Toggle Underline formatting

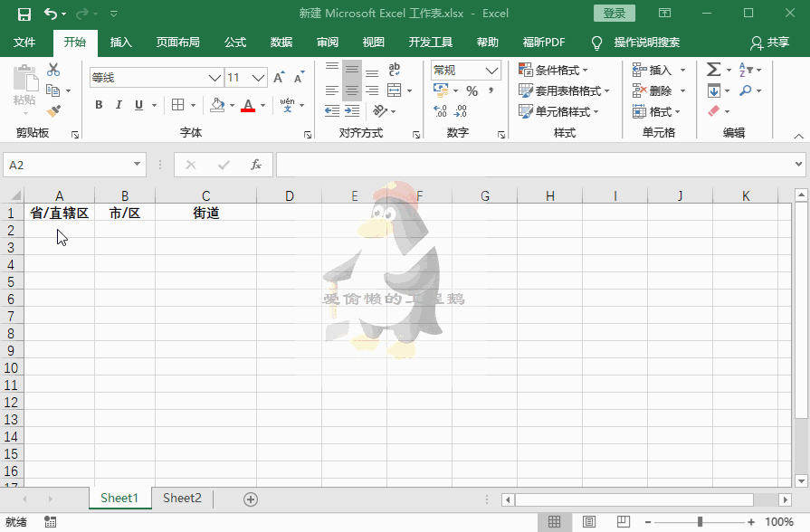tap(138, 105)
